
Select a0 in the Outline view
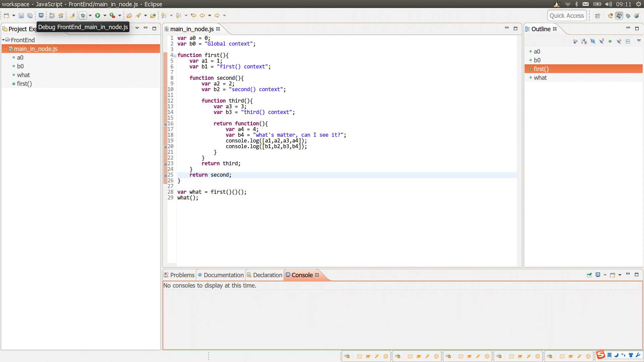(537, 52)
